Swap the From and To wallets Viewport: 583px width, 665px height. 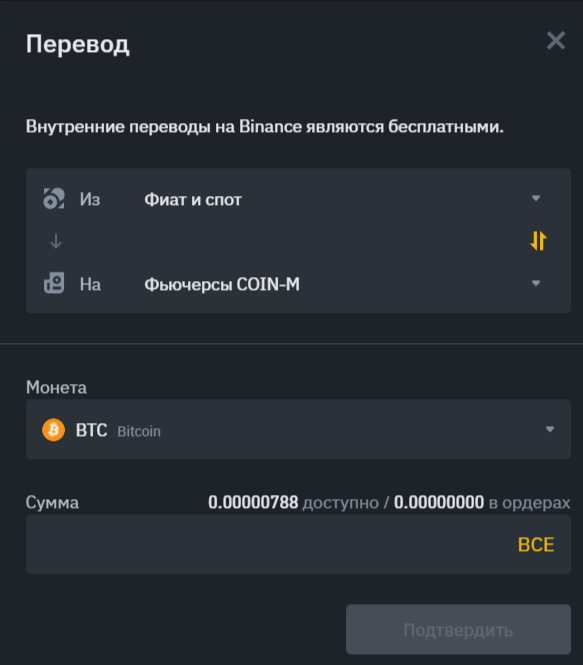click(538, 240)
